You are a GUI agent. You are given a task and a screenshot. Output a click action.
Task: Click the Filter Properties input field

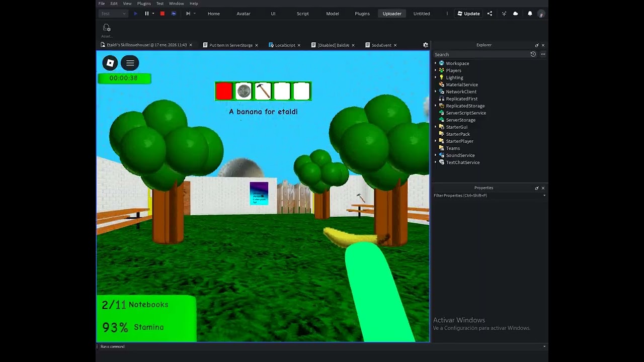[x=489, y=196]
